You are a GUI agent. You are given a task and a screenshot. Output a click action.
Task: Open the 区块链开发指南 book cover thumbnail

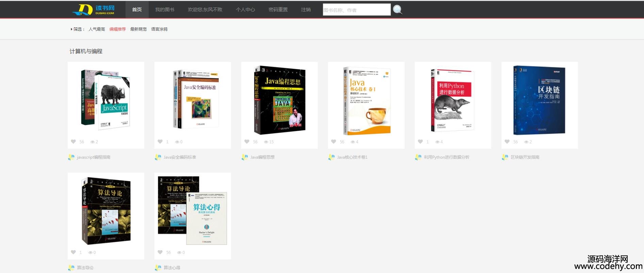(x=539, y=100)
